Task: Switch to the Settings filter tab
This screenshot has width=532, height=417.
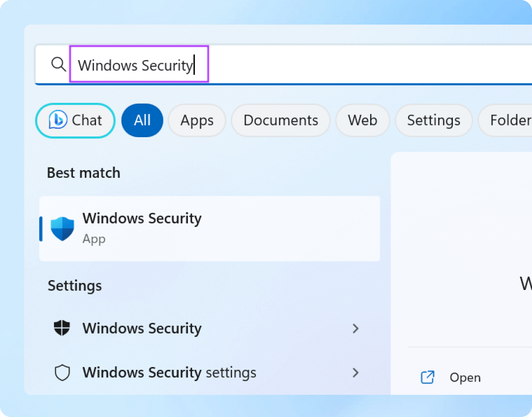Action: (434, 120)
